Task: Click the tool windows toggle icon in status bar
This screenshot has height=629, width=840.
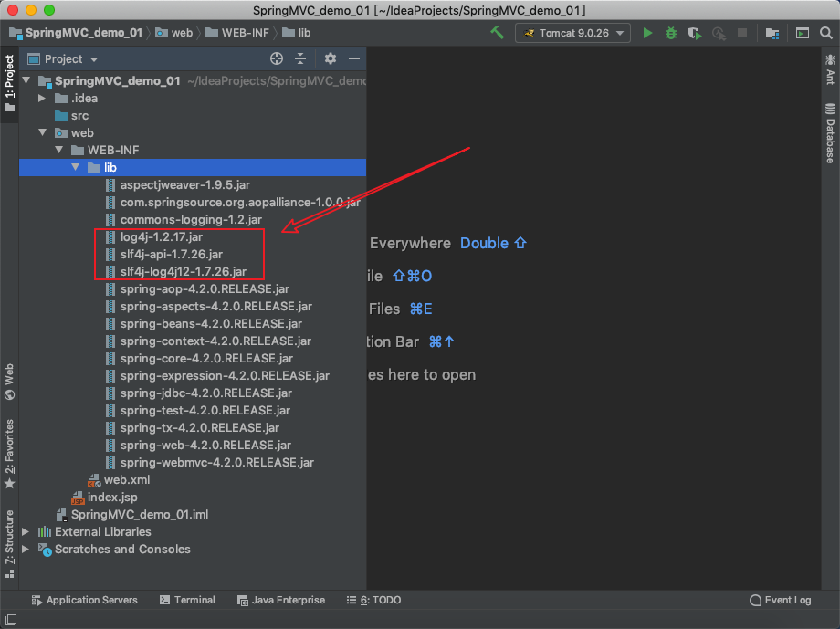Action: 11,619
